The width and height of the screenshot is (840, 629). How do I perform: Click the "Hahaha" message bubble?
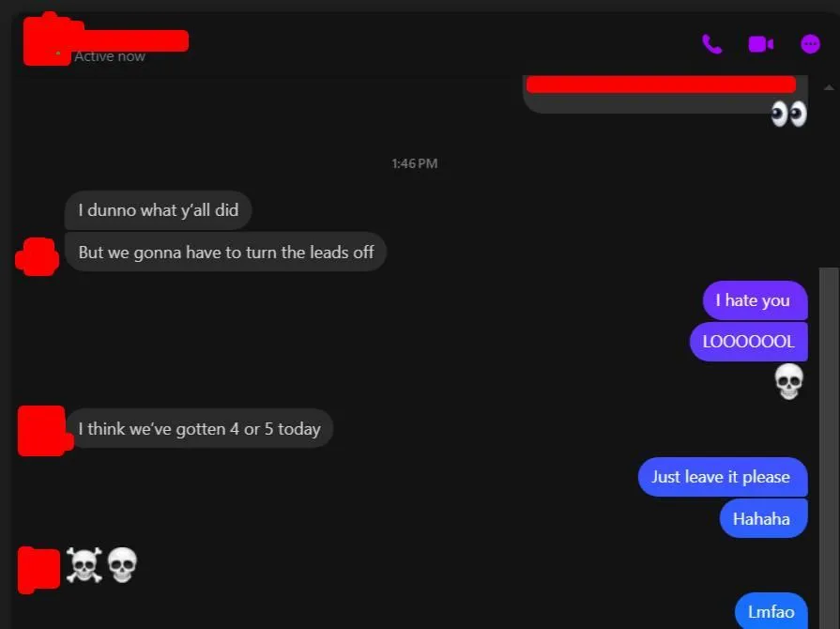pyautogui.click(x=763, y=518)
